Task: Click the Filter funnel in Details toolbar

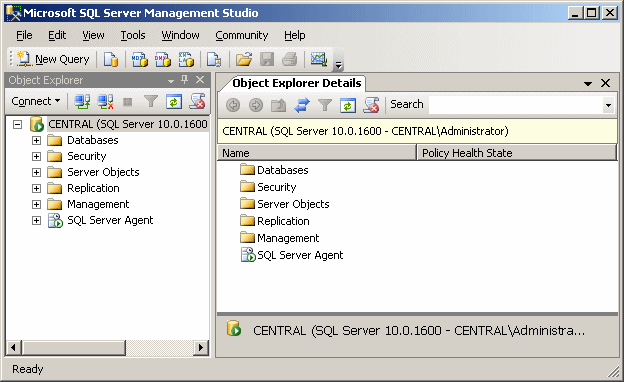Action: [325, 105]
